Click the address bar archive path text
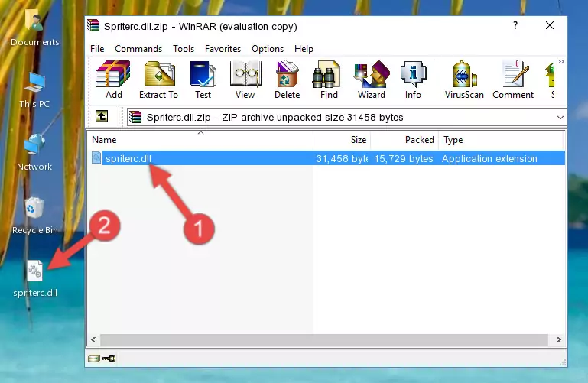Screen dimensions: 588x383 tap(275, 118)
